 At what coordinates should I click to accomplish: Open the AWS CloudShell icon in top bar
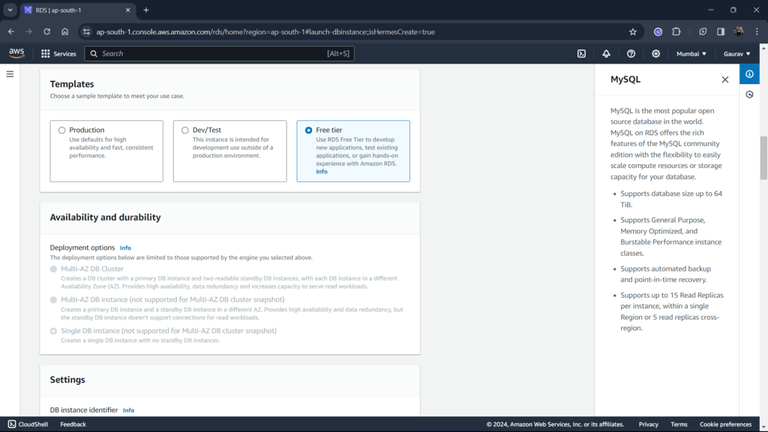tap(581, 54)
